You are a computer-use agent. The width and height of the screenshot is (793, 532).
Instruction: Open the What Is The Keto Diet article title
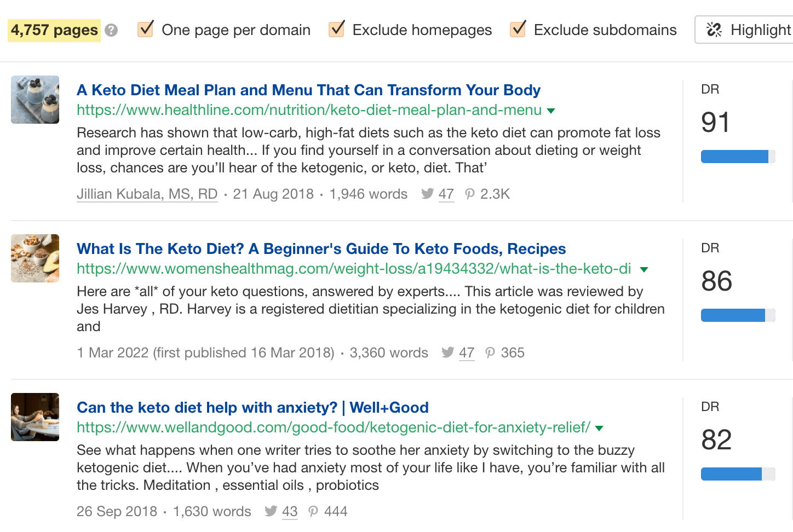(321, 248)
